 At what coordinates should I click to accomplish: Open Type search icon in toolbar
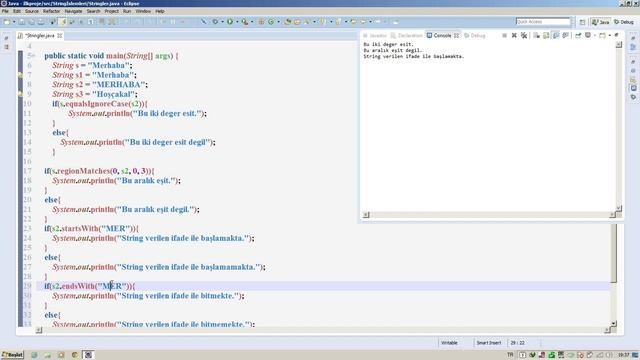(x=288, y=22)
